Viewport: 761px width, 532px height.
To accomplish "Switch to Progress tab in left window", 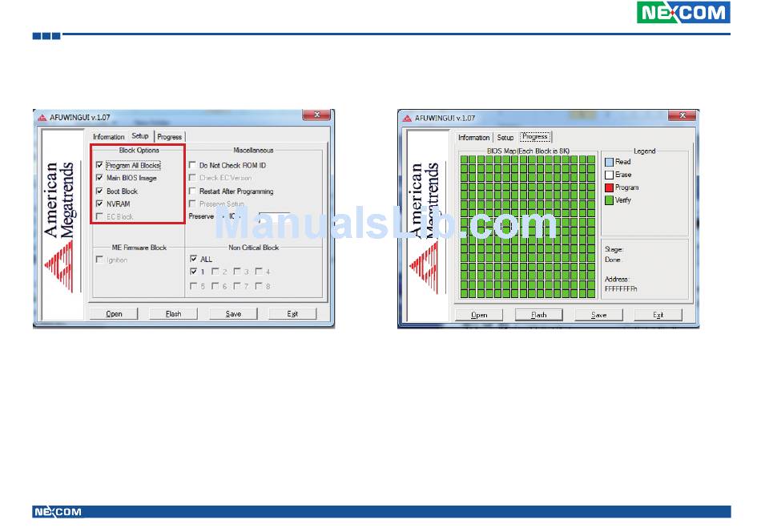I will (169, 137).
